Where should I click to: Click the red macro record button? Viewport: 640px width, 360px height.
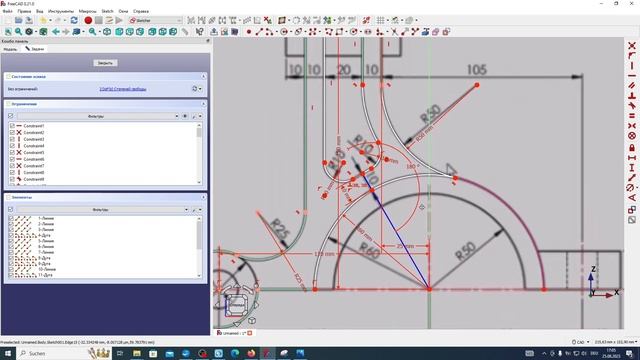click(88, 20)
